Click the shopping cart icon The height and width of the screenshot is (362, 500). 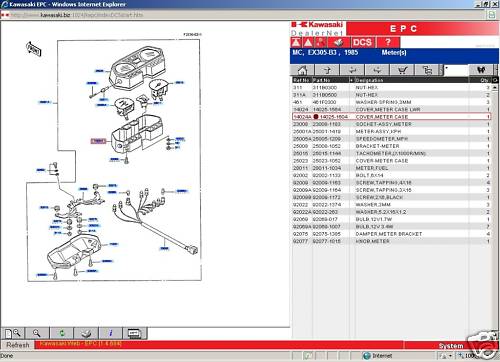(x=402, y=70)
